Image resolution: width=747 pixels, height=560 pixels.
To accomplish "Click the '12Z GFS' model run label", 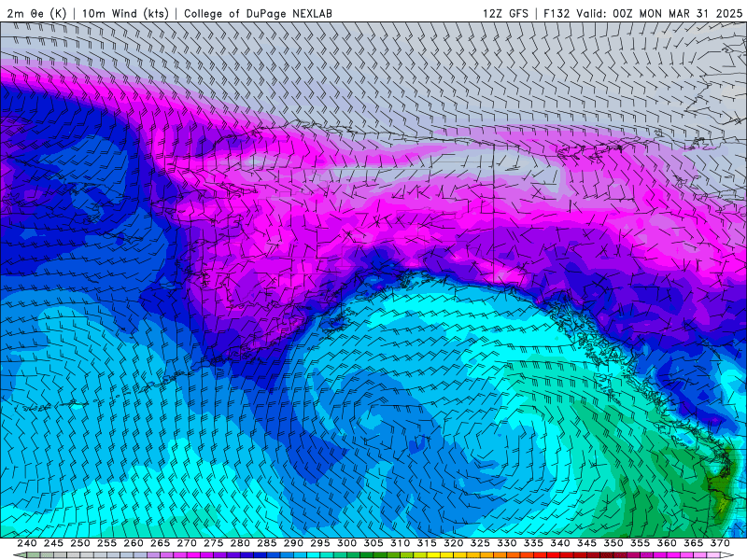I will (x=505, y=14).
